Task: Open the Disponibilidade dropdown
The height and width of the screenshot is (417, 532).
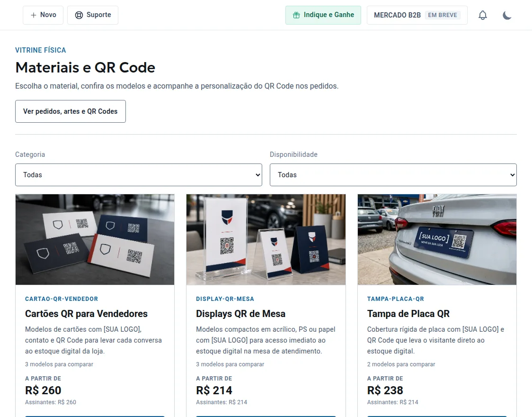Action: pyautogui.click(x=393, y=175)
